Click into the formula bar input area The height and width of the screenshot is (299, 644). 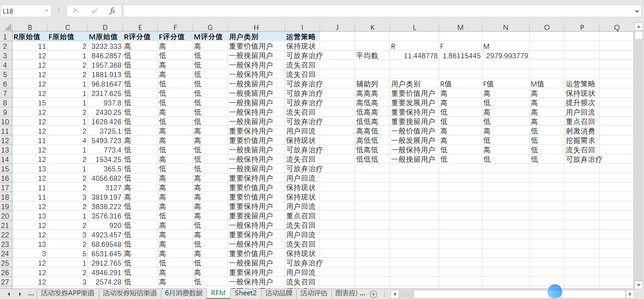378,11
